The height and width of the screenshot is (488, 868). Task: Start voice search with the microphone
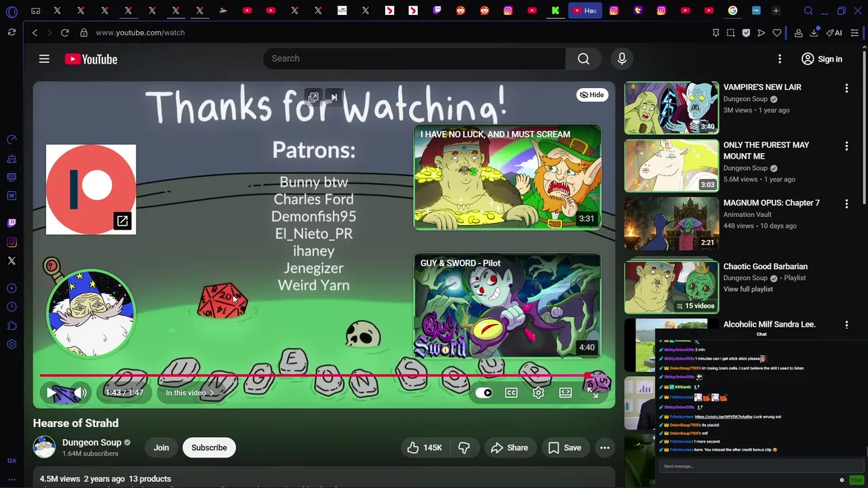(x=622, y=59)
